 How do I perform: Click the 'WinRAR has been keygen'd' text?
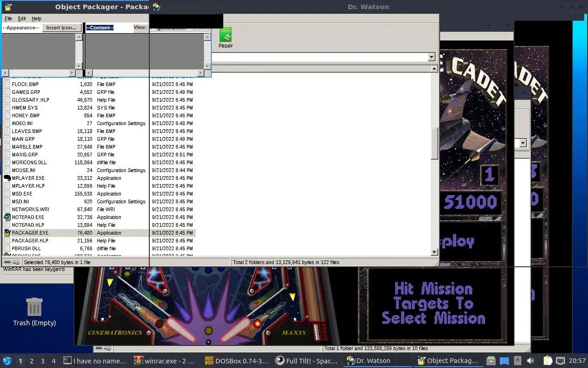[x=34, y=269]
